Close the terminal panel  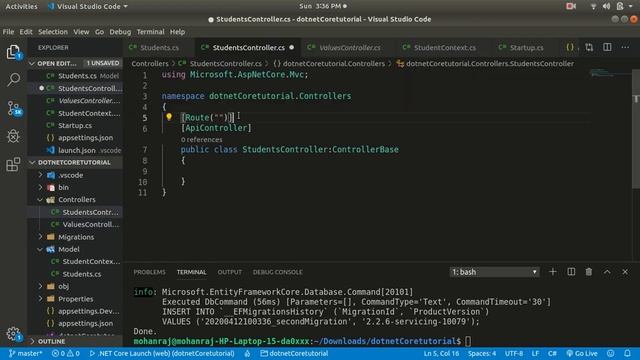[625, 272]
